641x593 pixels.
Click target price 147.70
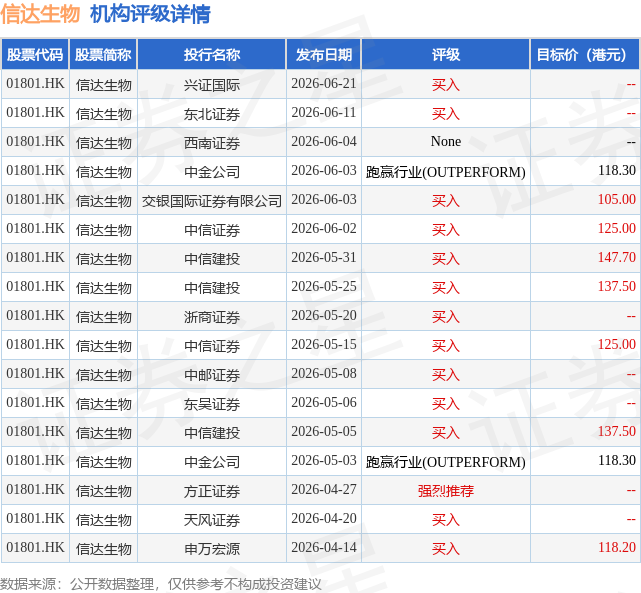pos(616,257)
